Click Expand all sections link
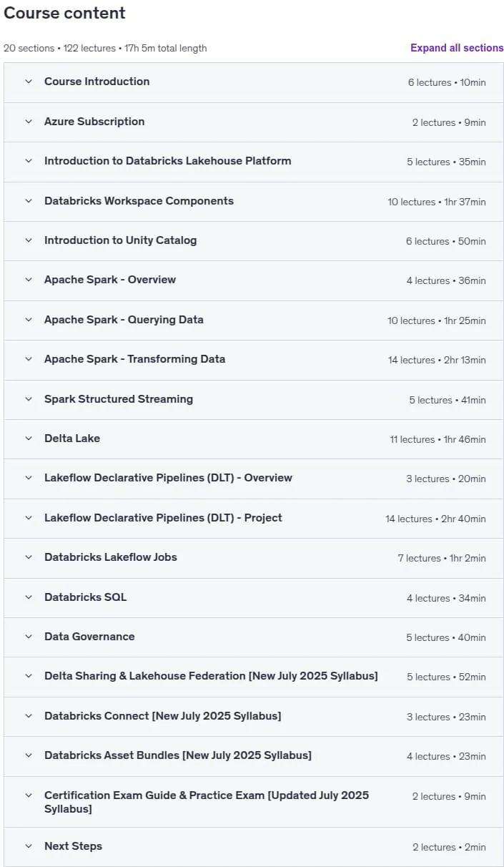 (x=457, y=48)
